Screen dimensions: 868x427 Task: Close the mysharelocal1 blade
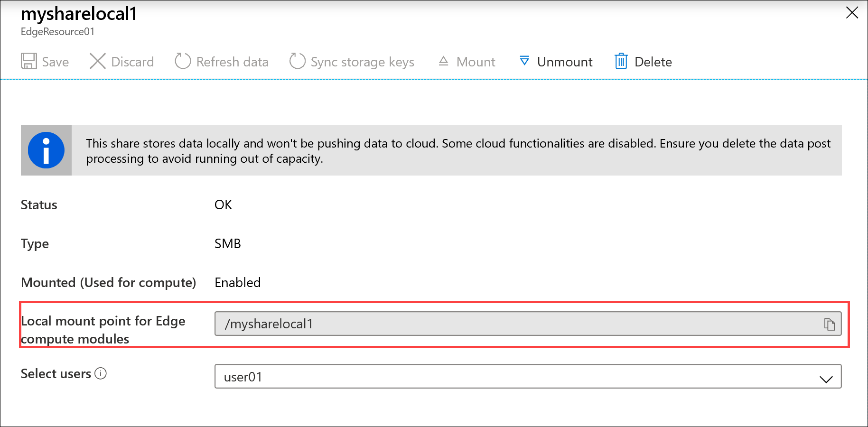tap(852, 13)
